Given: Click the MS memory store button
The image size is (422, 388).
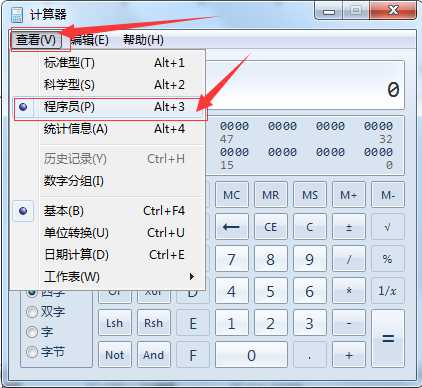Looking at the screenshot, I should [310, 195].
